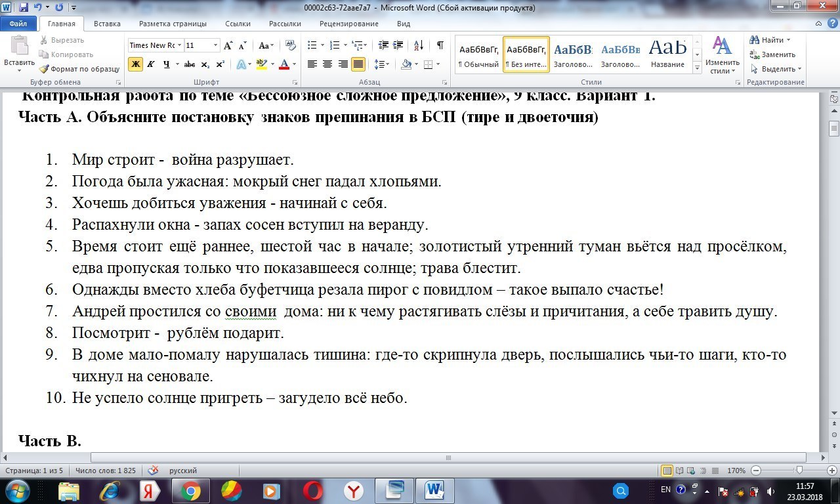The width and height of the screenshot is (840, 504).
Task: Open the spelling check status icon
Action: [x=153, y=471]
